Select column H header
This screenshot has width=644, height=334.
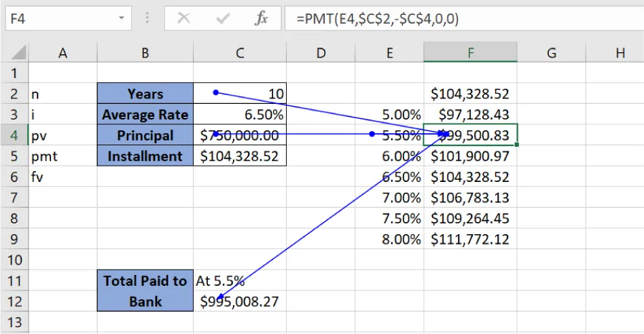pyautogui.click(x=619, y=52)
